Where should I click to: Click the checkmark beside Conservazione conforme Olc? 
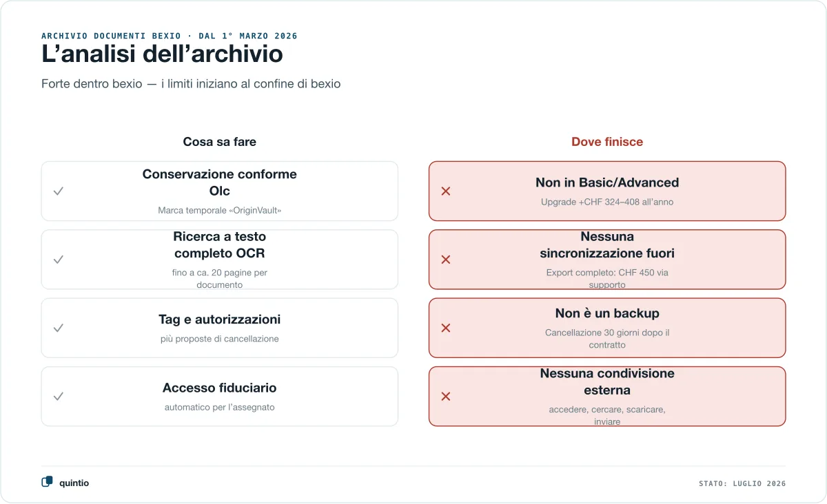[x=59, y=191]
